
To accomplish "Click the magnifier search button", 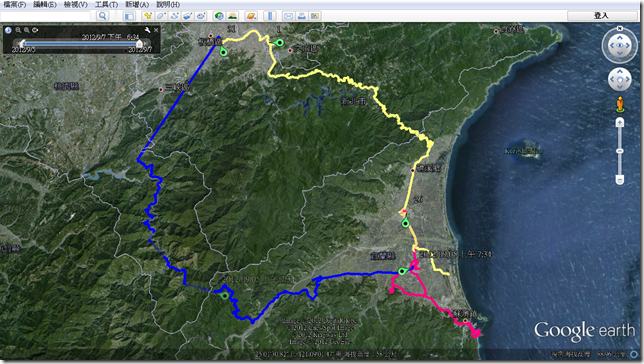I will tap(103, 16).
